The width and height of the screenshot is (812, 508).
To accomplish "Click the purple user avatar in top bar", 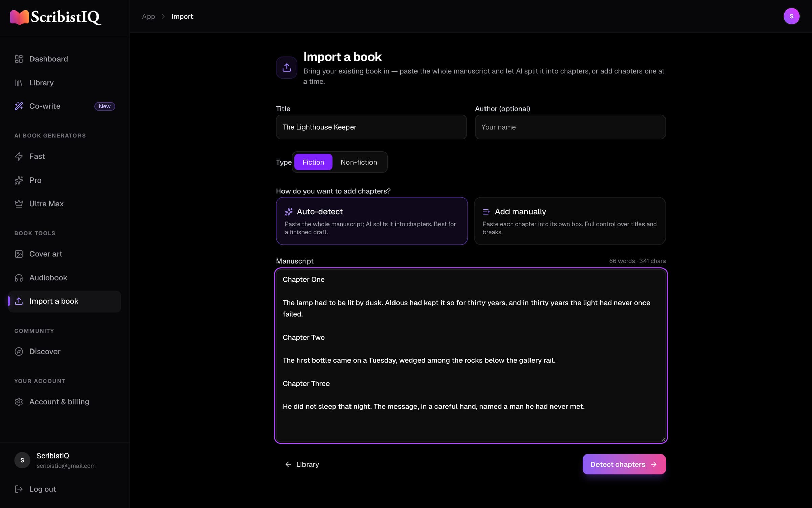I will pyautogui.click(x=791, y=16).
